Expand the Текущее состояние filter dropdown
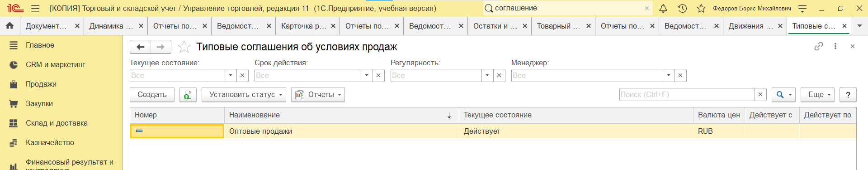This screenshot has width=868, height=170. click(231, 75)
